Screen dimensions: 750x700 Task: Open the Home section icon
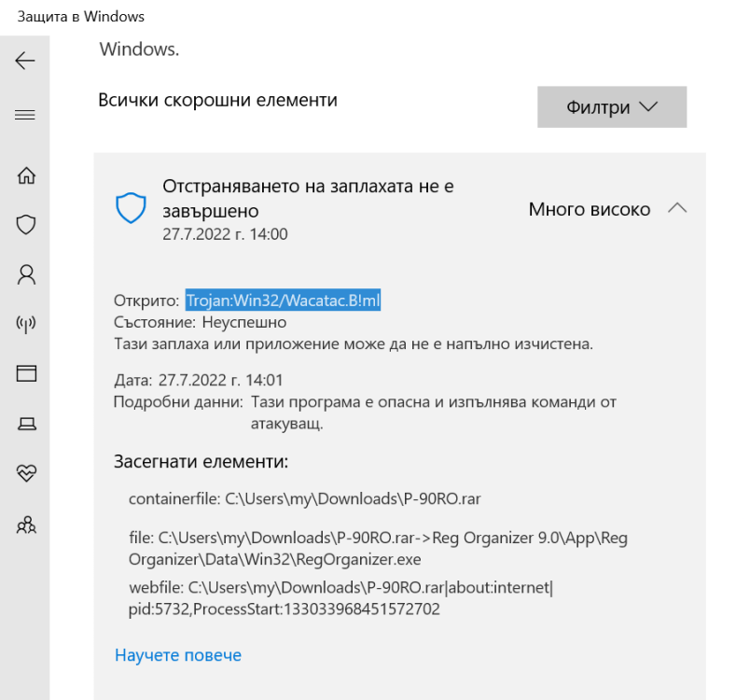(x=26, y=175)
